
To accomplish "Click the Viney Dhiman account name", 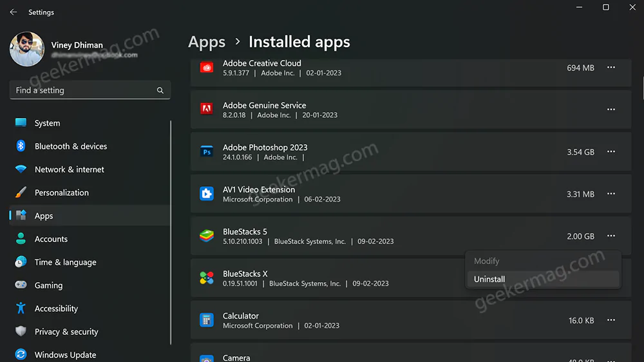I will [77, 45].
